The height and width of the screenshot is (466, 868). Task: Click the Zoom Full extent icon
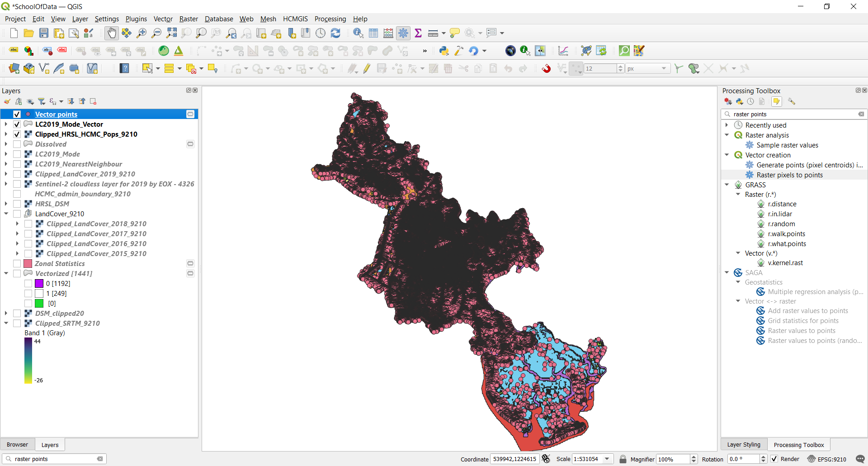(x=171, y=33)
